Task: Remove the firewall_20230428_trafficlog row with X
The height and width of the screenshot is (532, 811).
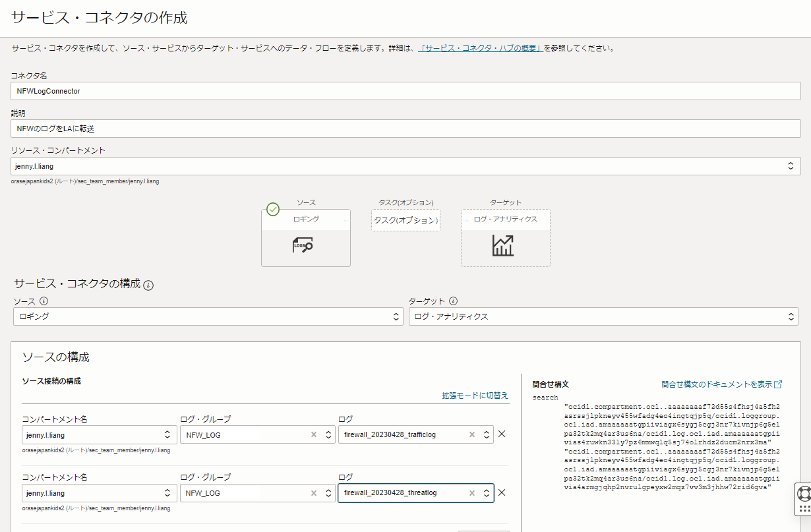Action: 502,434
